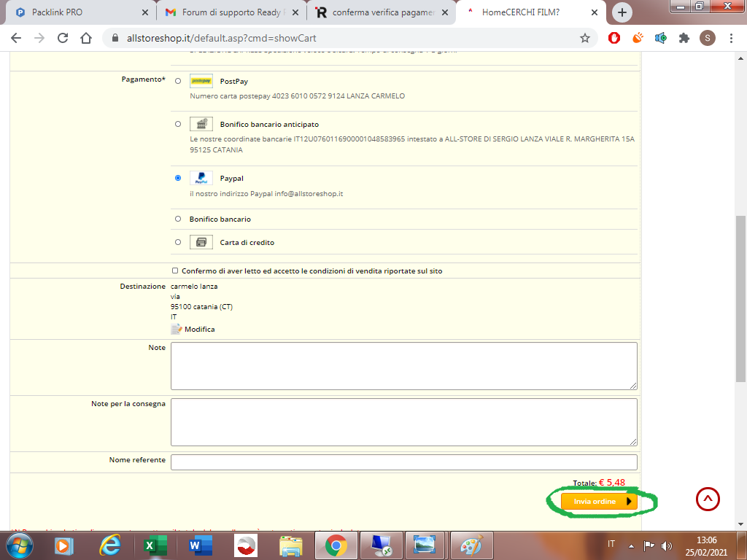Open the red ad-blocker extension icon
Viewport: 747px width, 560px height.
click(614, 38)
